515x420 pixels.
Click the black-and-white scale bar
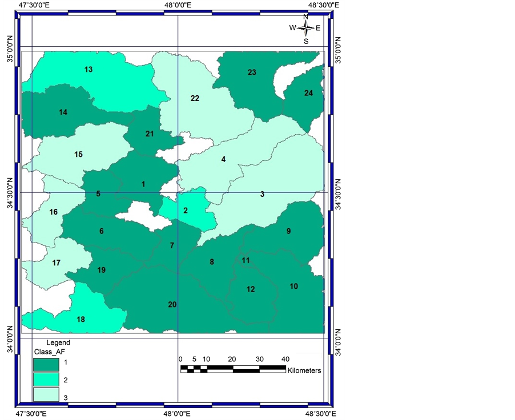click(233, 369)
